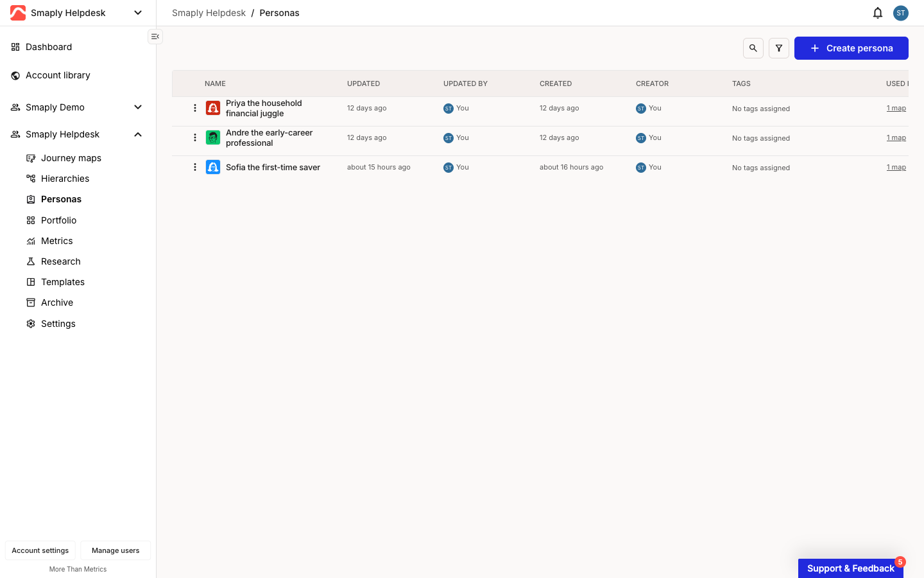
Task: Collapse the sidebar with the toggle icon
Action: [x=155, y=37]
